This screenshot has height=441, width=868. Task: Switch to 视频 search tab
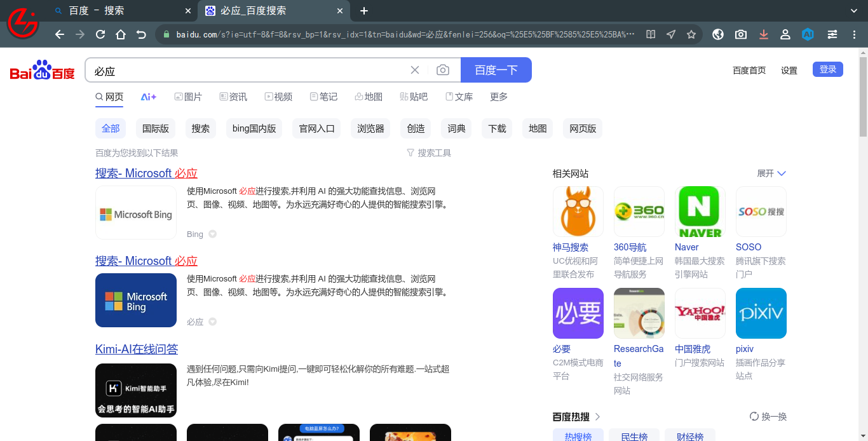[278, 97]
